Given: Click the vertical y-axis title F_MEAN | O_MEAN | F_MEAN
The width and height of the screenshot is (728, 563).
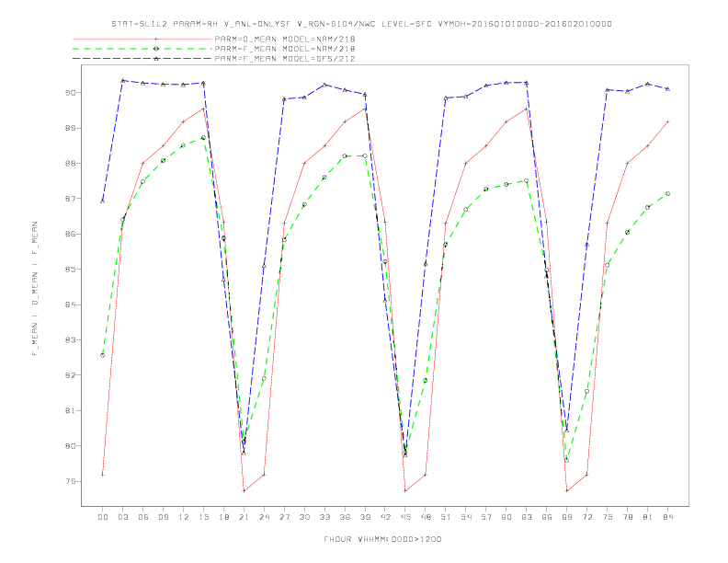Looking at the screenshot, I should pyautogui.click(x=35, y=289).
